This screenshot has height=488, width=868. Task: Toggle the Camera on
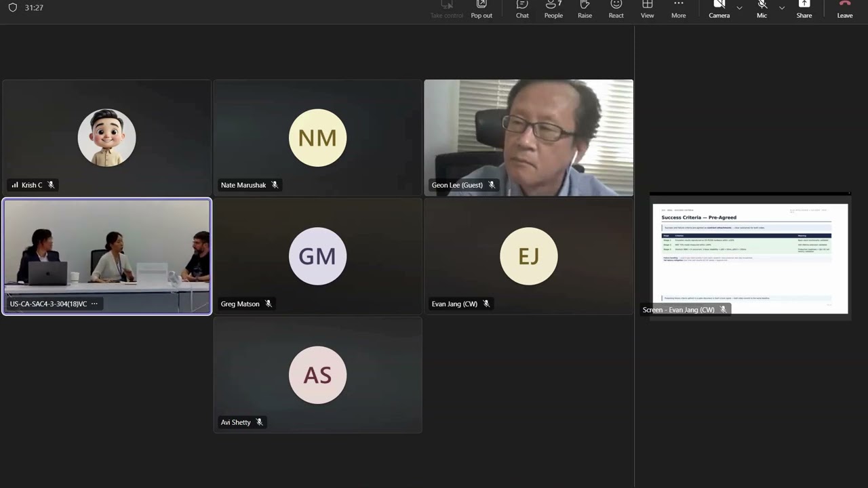pyautogui.click(x=719, y=9)
